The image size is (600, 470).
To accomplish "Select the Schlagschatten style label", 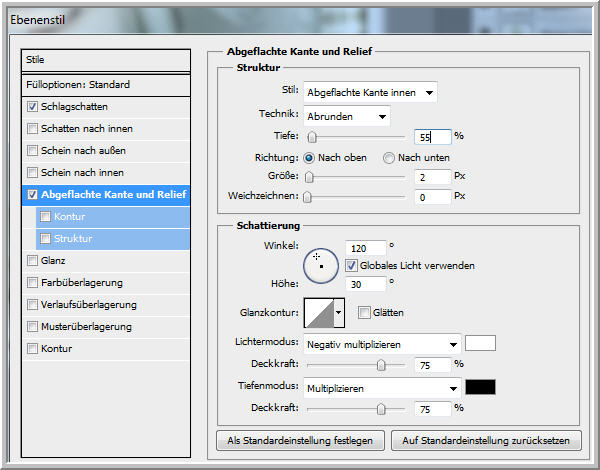I will 74,107.
